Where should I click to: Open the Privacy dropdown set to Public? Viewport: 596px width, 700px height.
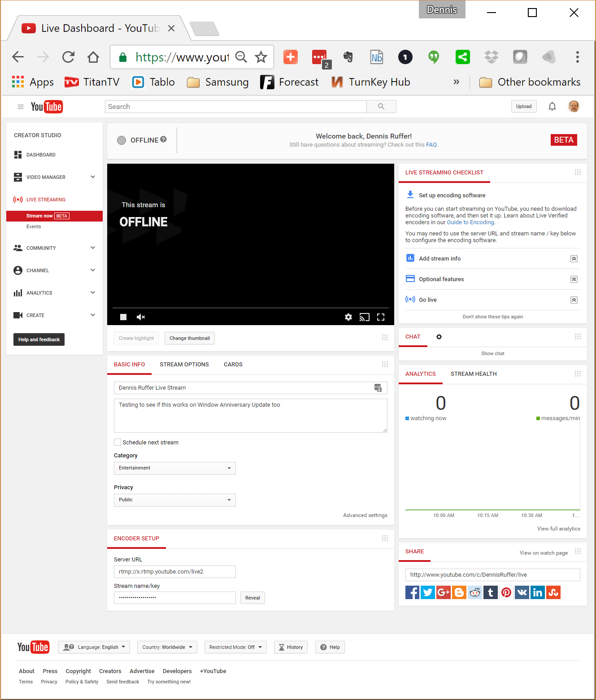point(174,500)
